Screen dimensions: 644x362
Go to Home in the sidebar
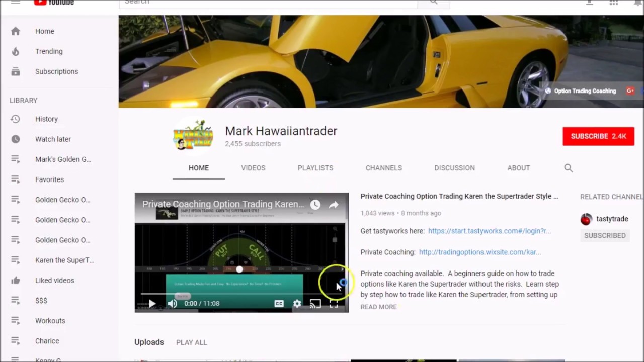pyautogui.click(x=44, y=31)
